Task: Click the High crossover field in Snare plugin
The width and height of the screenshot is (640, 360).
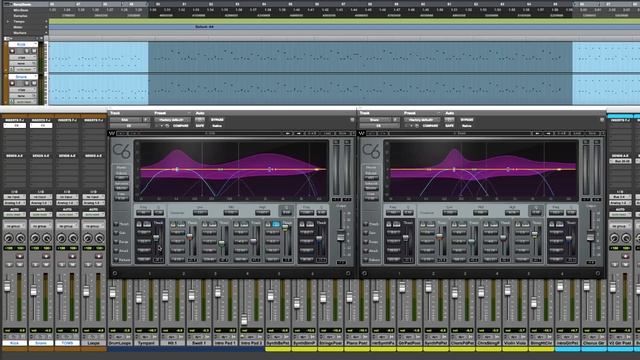Action: click(512, 213)
